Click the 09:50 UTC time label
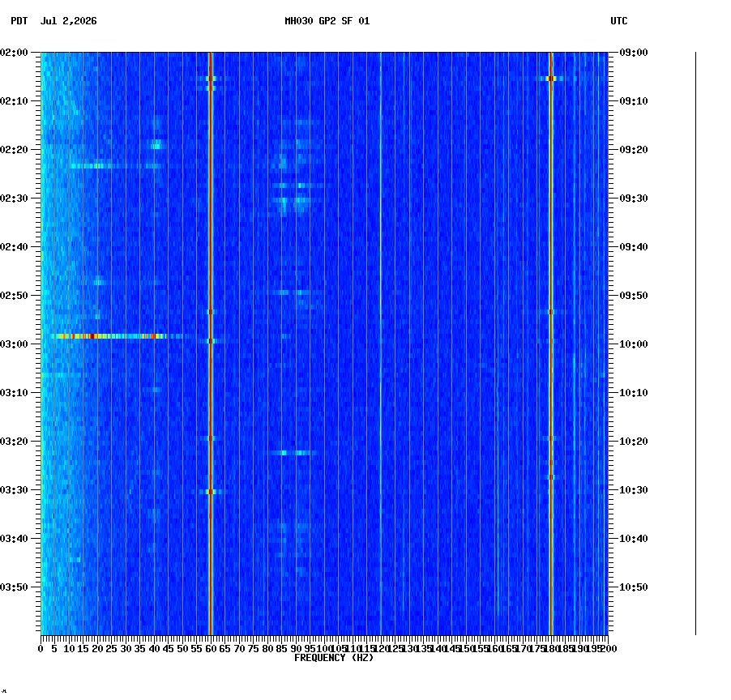This screenshot has height=700, width=731. point(634,296)
